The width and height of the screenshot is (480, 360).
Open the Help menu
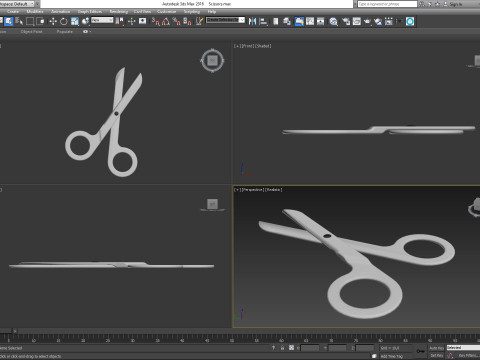212,12
